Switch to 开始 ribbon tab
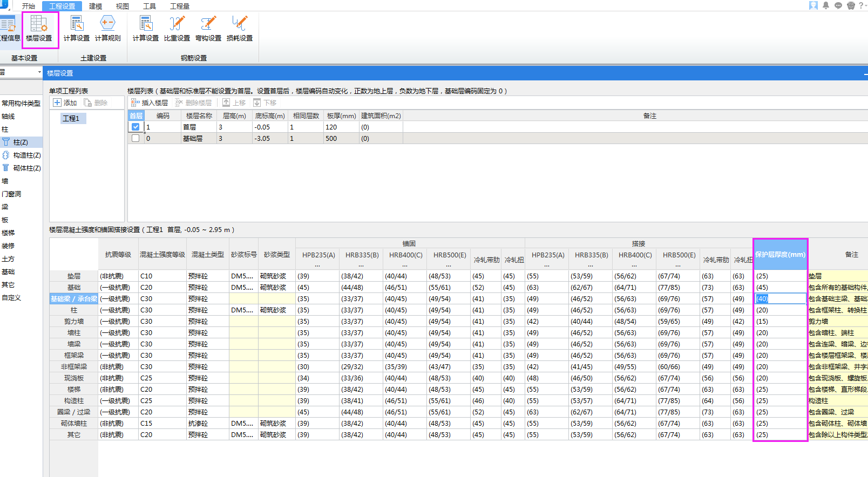This screenshot has height=477, width=868. coord(29,6)
